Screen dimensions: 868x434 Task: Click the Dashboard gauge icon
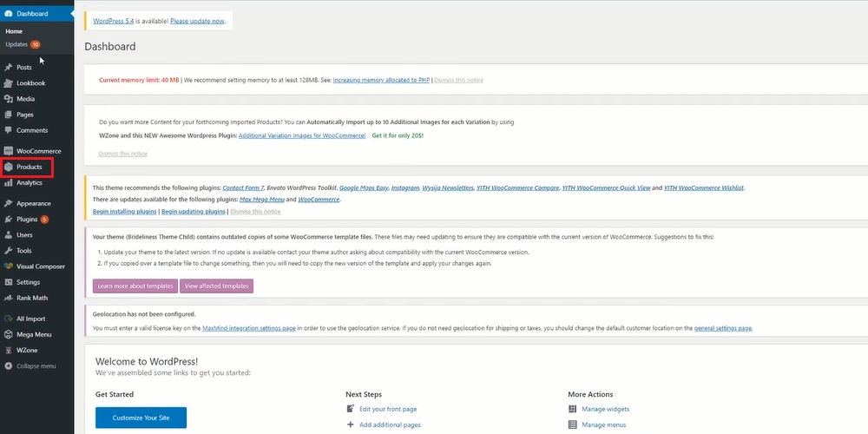pos(9,13)
